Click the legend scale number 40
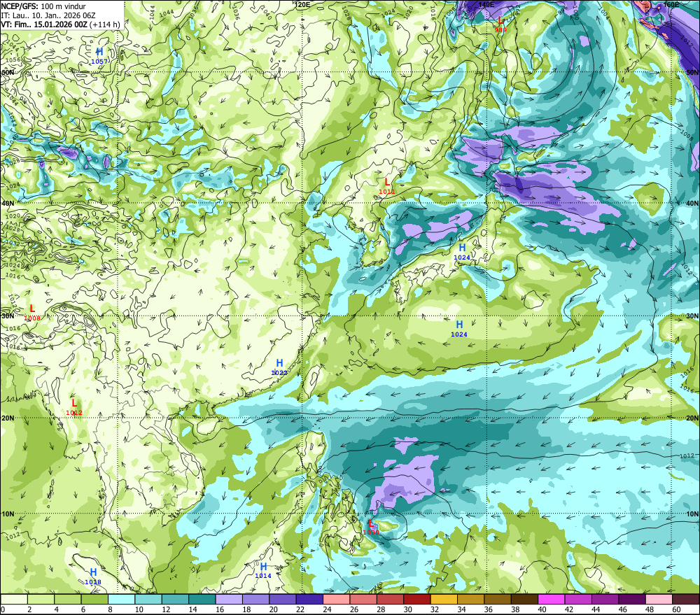700x615 pixels. pos(542,609)
